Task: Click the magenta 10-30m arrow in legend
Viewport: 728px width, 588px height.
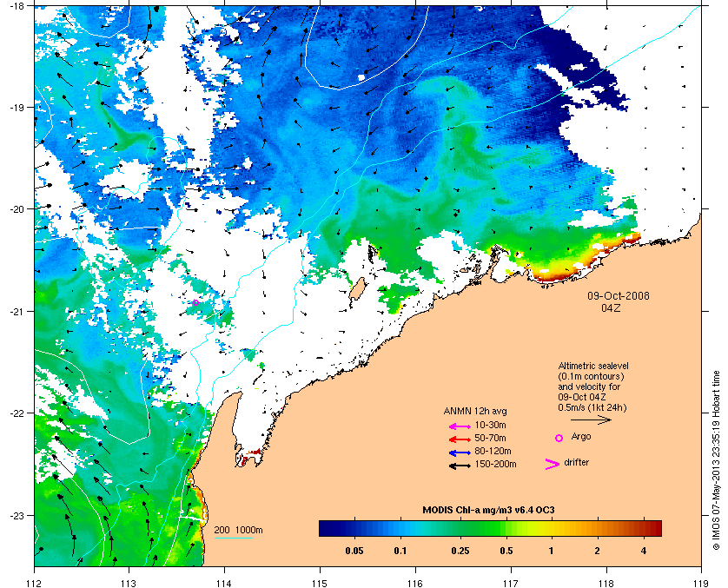Action: coord(460,426)
